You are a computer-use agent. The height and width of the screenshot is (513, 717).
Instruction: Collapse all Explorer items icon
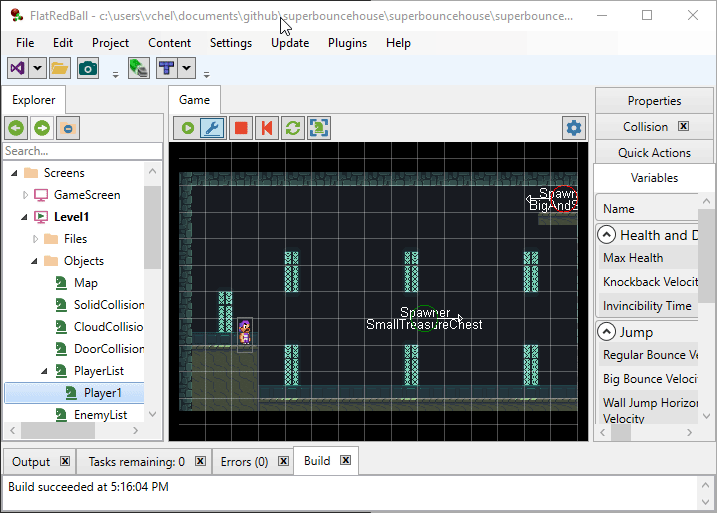[x=68, y=128]
